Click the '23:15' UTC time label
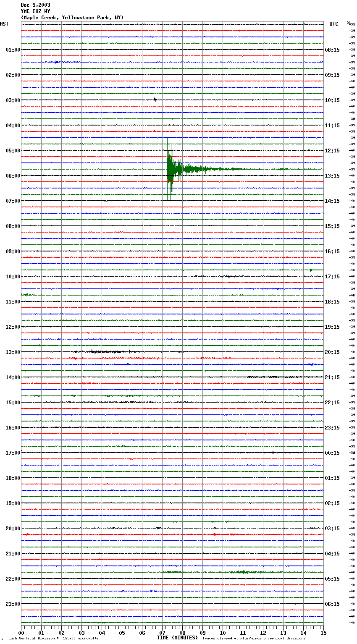Screen dimensions: 357x644 [332, 428]
